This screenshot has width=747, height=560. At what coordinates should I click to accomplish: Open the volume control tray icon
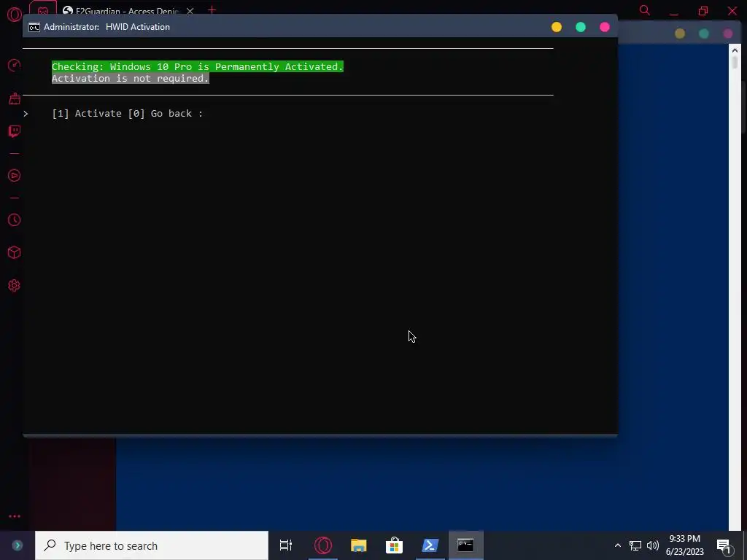pos(653,545)
